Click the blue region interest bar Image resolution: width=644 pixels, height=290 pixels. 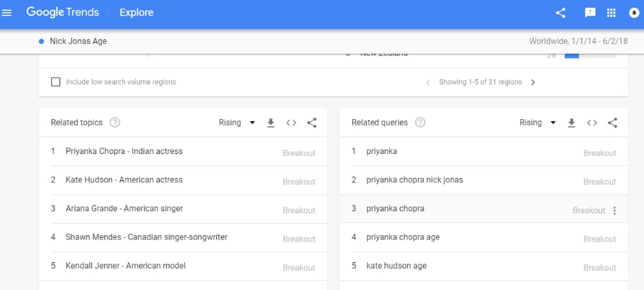(x=572, y=57)
